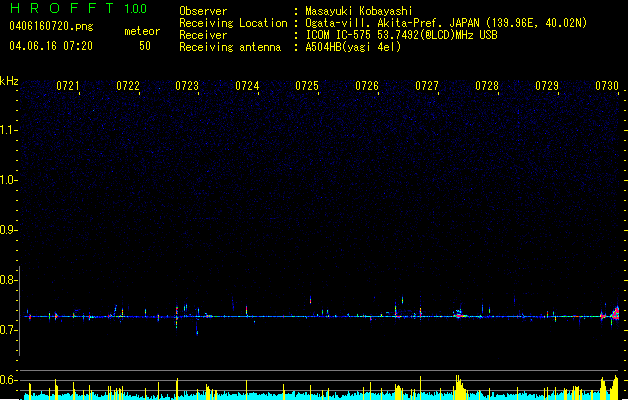Click the meteor label
629x400 pixels.
142,31
